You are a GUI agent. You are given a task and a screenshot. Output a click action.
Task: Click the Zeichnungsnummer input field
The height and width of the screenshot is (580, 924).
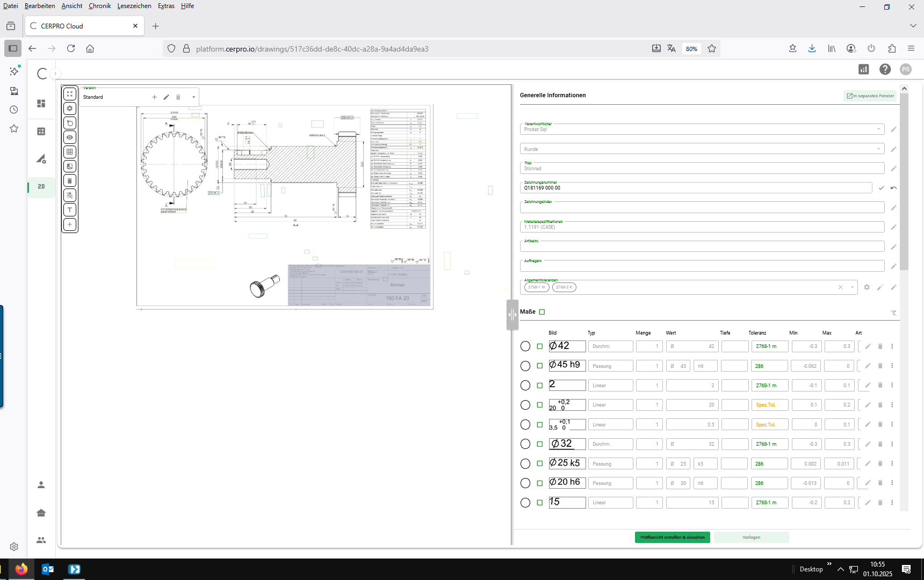696,188
